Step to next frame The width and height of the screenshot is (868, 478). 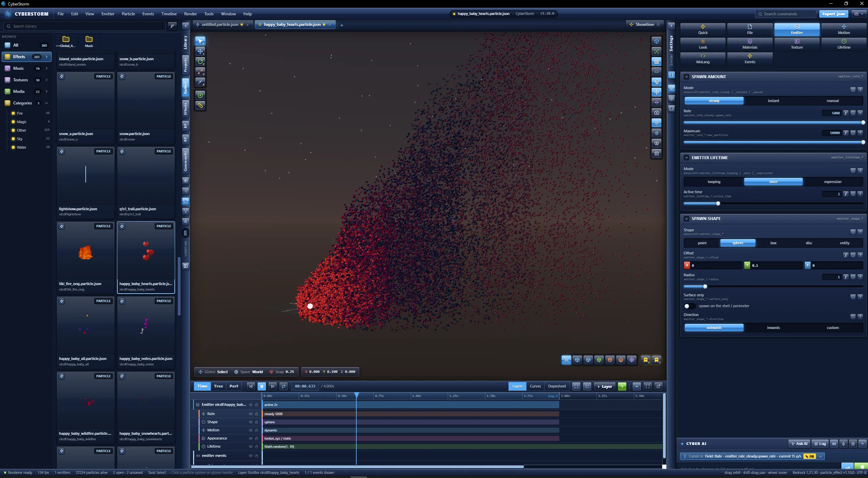[272, 386]
